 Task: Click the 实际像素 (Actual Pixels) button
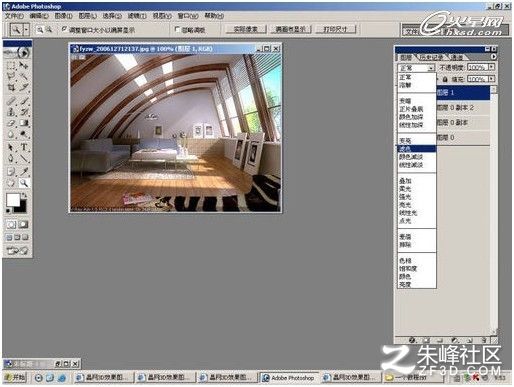coord(246,29)
